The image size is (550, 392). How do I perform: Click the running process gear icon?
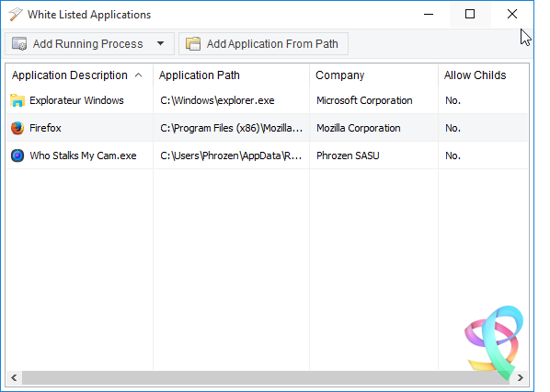pos(19,44)
